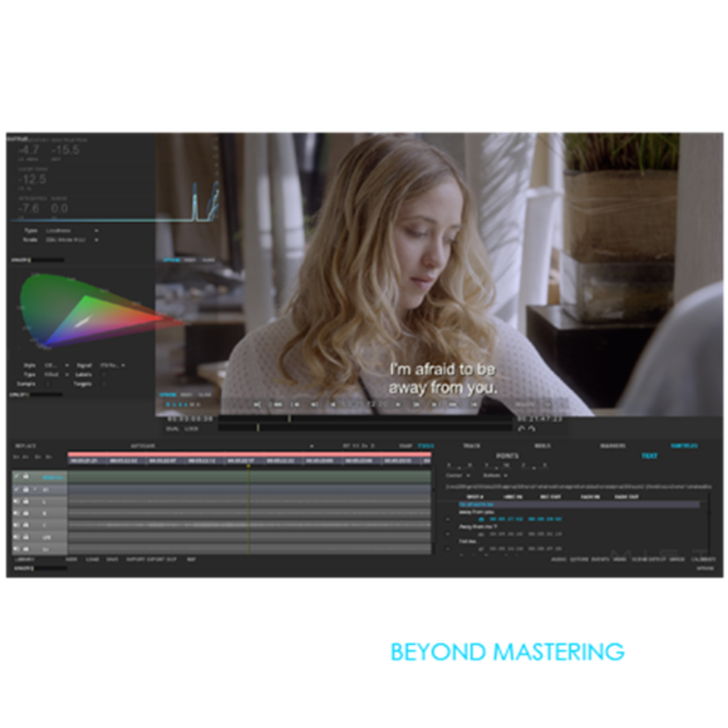Image resolution: width=728 pixels, height=728 pixels.
Task: Click the reverse play transport button
Action: (333, 404)
